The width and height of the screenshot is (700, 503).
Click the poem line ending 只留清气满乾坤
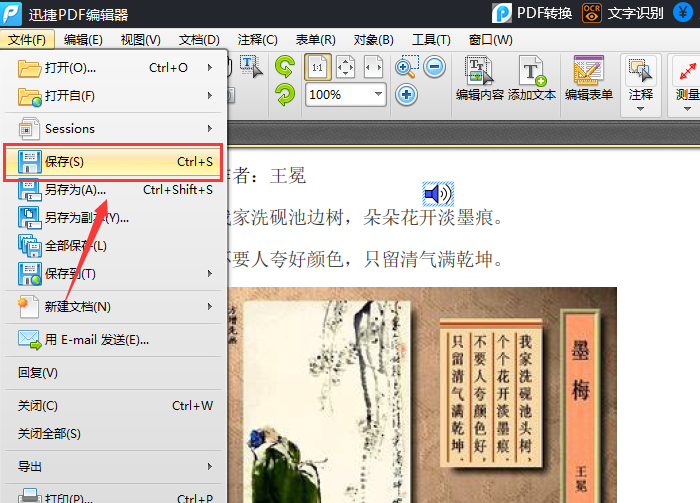tap(366, 259)
